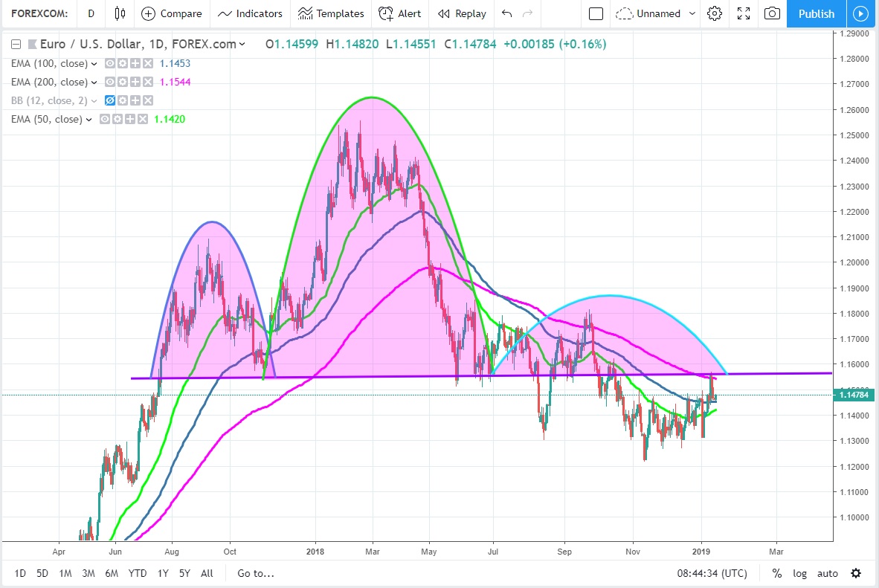The width and height of the screenshot is (879, 588).
Task: Set time range to 1Y
Action: click(x=163, y=573)
